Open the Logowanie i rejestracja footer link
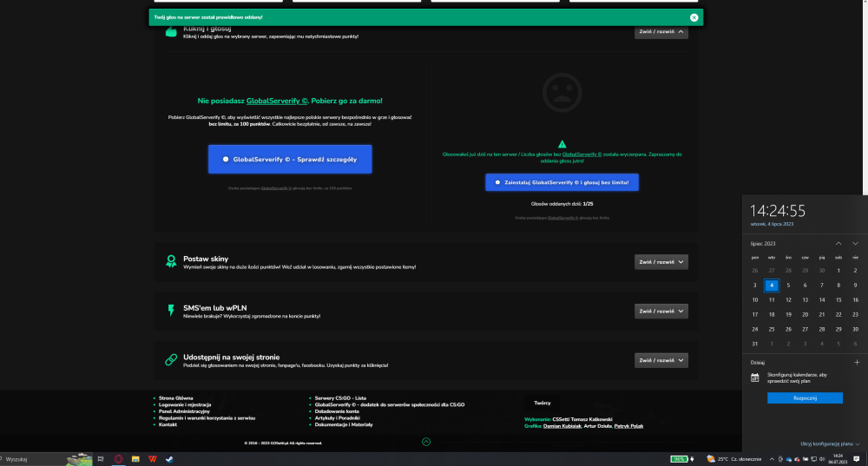Viewport: 868px width, 466px height. [x=185, y=404]
